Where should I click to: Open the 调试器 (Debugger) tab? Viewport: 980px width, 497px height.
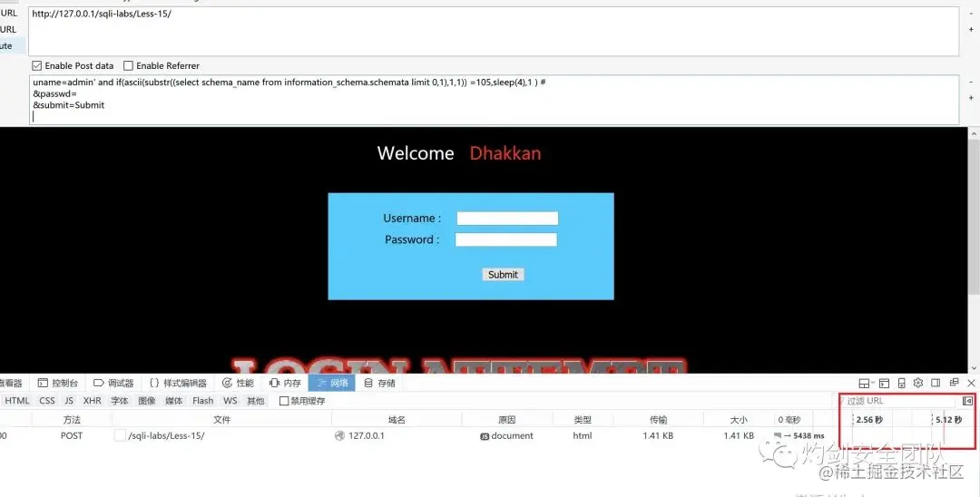tap(113, 383)
